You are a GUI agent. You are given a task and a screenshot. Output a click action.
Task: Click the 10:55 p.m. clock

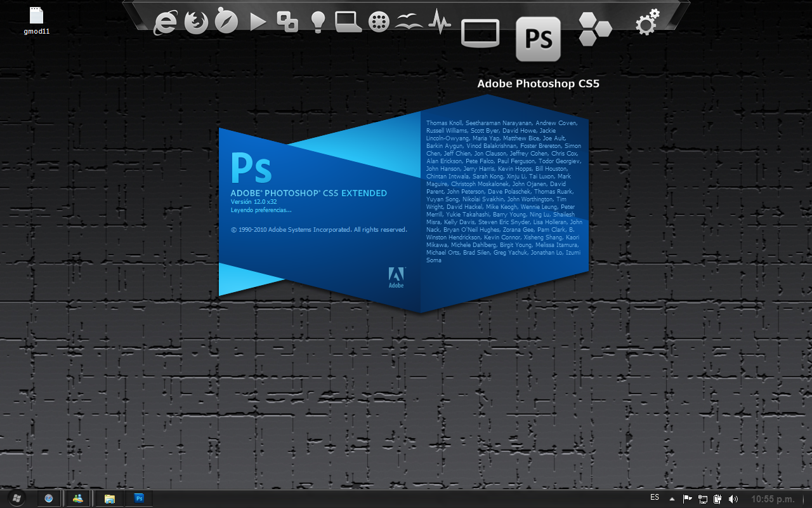coord(773,499)
